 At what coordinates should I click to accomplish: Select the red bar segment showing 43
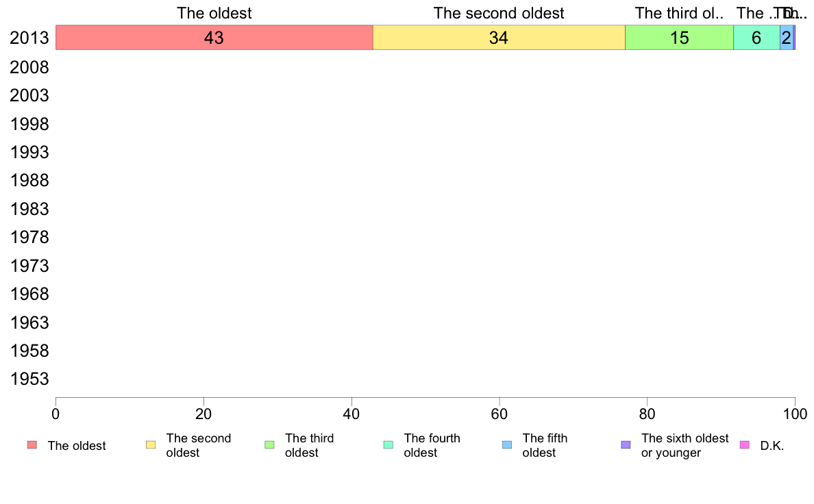pyautogui.click(x=214, y=38)
